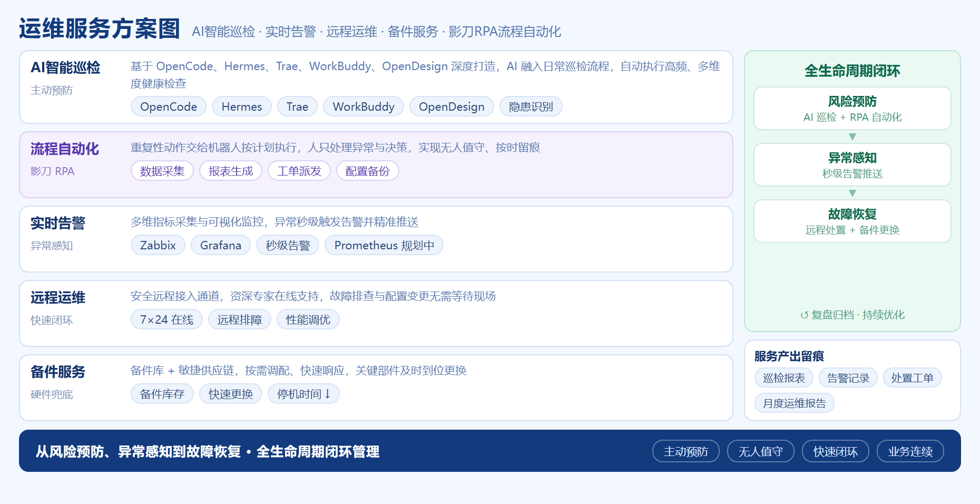The height and width of the screenshot is (504, 980).
Task: Select the 备件服务 section heading
Action: [x=58, y=372]
